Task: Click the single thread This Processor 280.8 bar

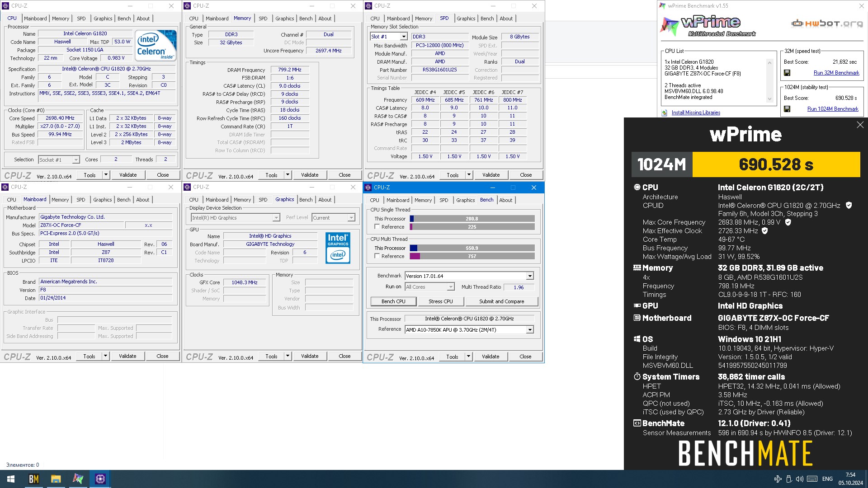Action: pyautogui.click(x=472, y=219)
